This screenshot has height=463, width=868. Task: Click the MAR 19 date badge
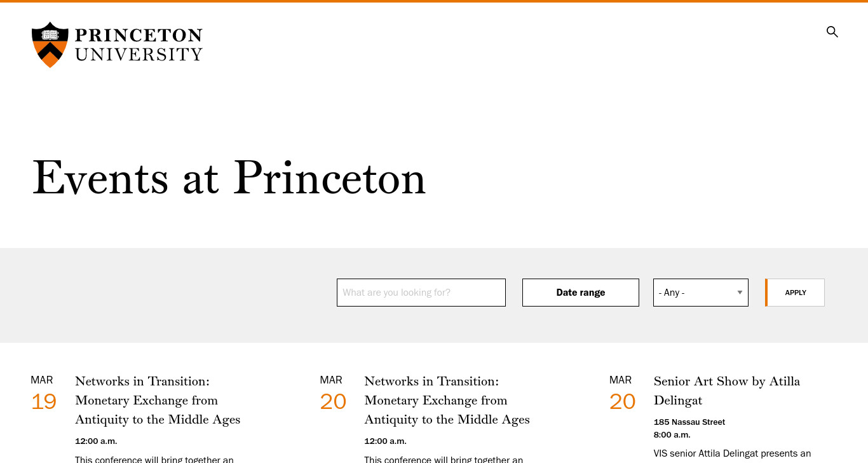coord(43,393)
